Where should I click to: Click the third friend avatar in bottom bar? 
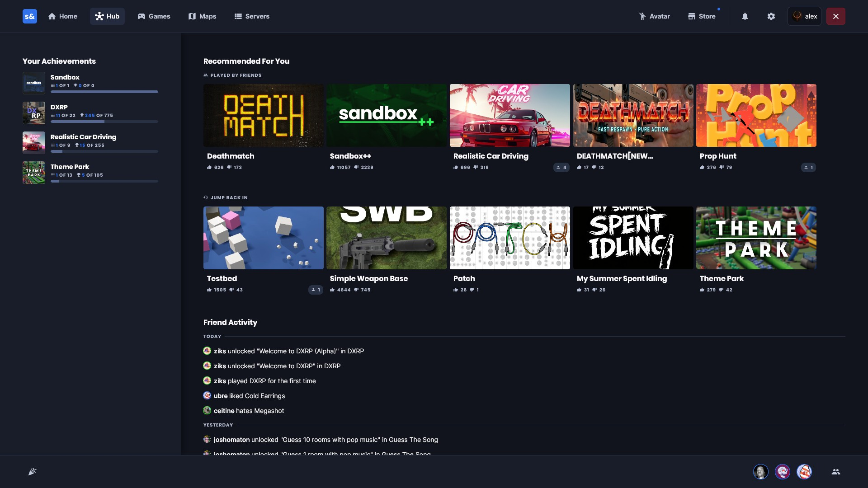pyautogui.click(x=804, y=472)
